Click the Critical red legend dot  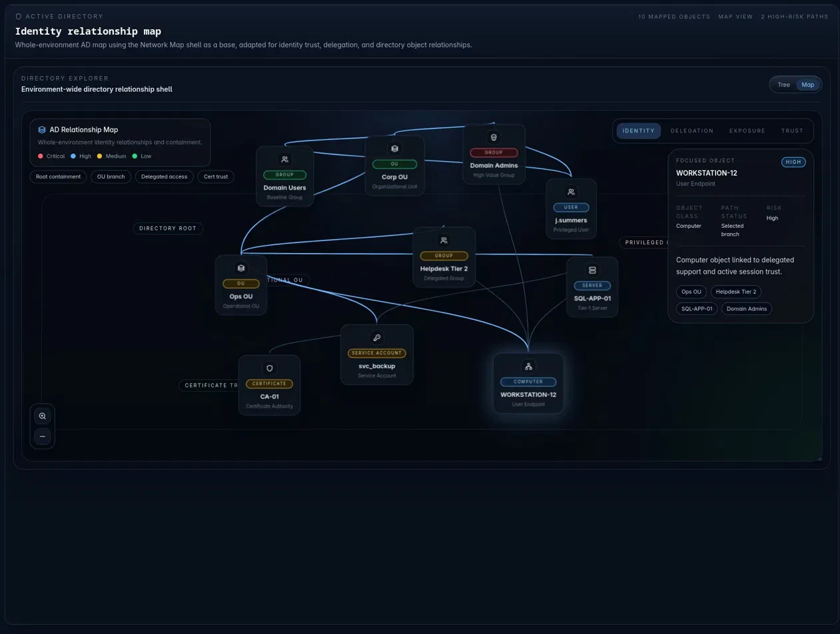click(41, 156)
